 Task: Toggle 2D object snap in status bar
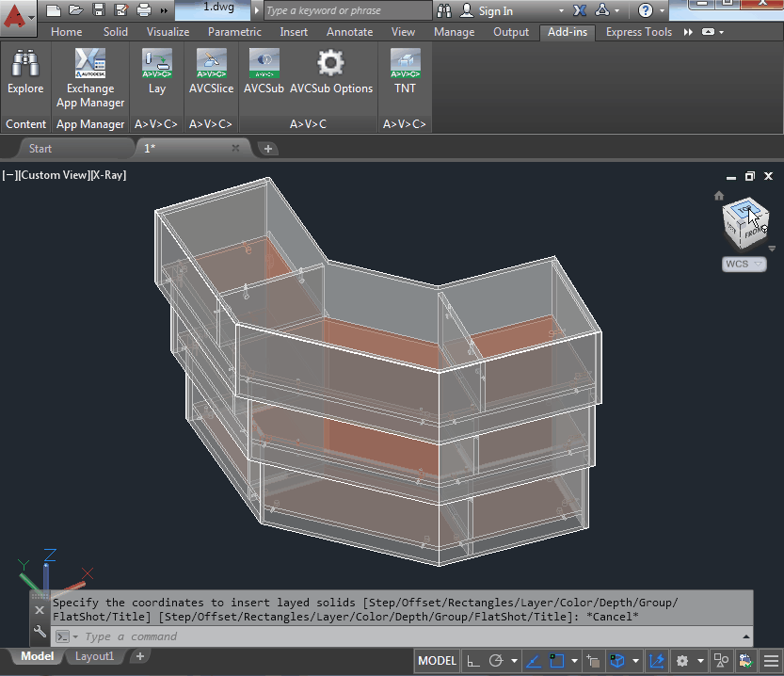pyautogui.click(x=556, y=661)
